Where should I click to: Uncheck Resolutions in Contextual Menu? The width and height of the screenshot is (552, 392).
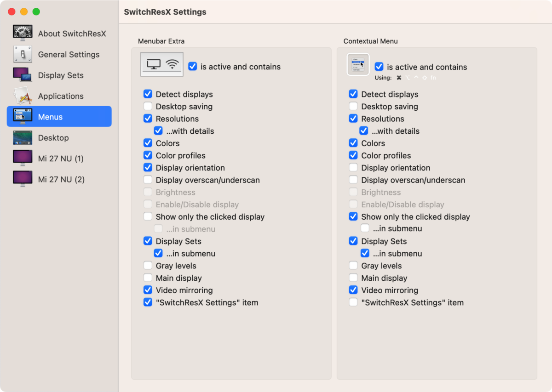point(353,119)
